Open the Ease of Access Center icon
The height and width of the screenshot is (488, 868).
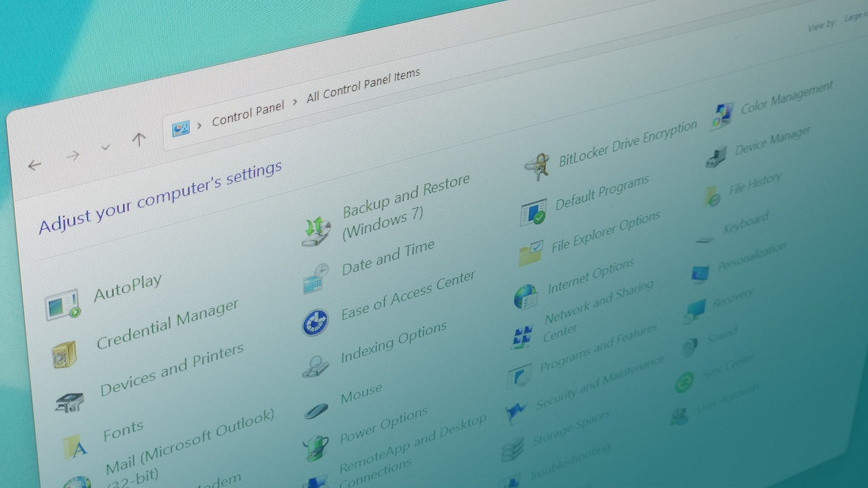(x=315, y=323)
